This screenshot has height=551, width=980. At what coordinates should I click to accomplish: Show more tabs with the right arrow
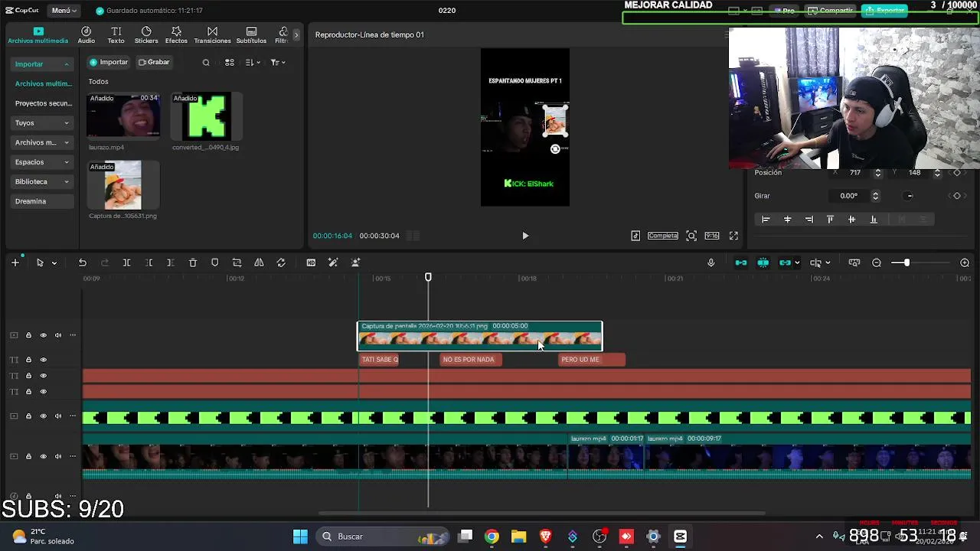tap(296, 34)
